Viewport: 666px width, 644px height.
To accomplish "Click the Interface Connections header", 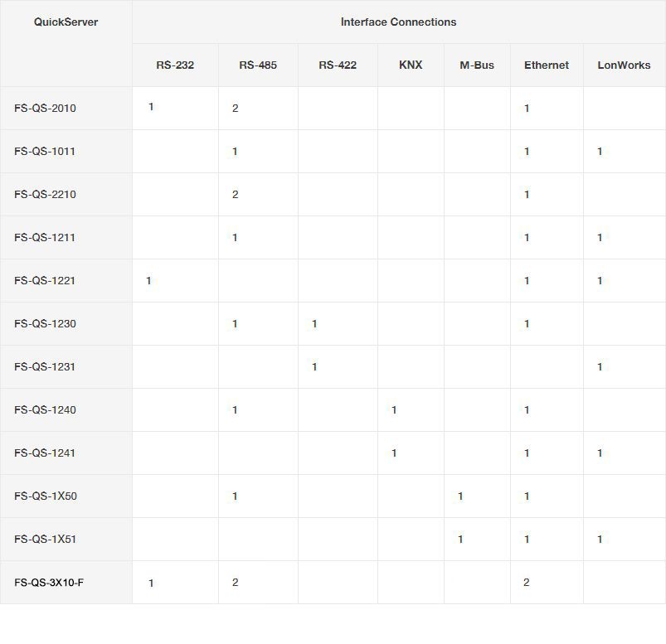I will 398,22.
